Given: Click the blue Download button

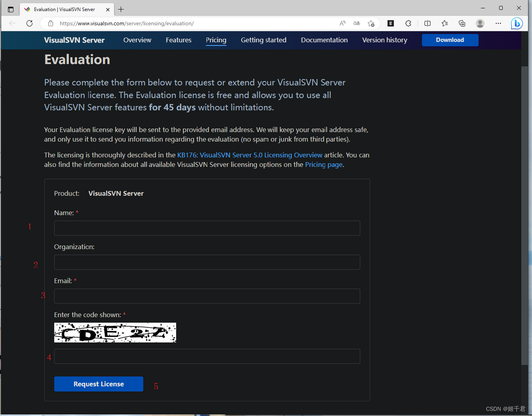Looking at the screenshot, I should pos(450,40).
